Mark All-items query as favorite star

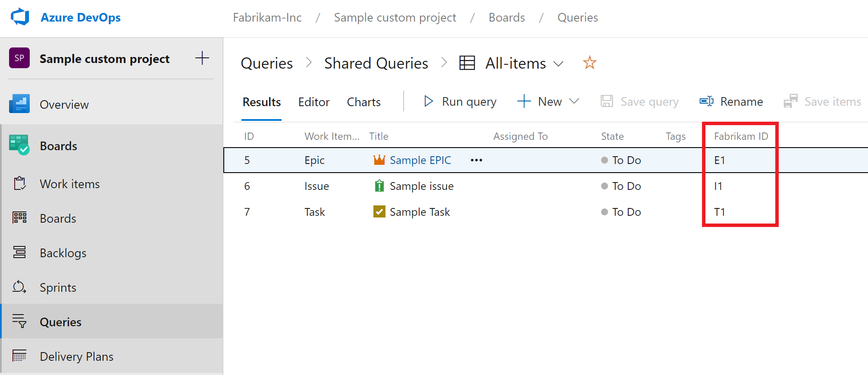pos(589,63)
